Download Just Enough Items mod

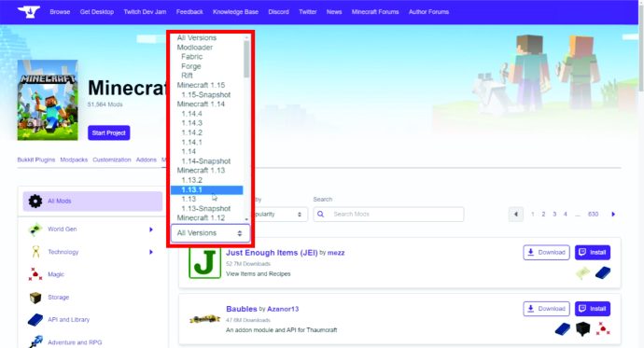point(546,253)
